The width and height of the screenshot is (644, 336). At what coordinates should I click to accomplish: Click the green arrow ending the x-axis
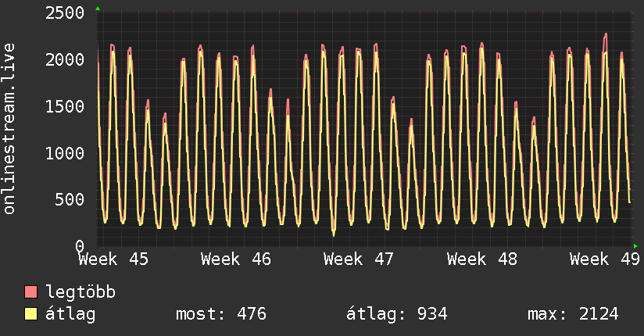click(635, 246)
